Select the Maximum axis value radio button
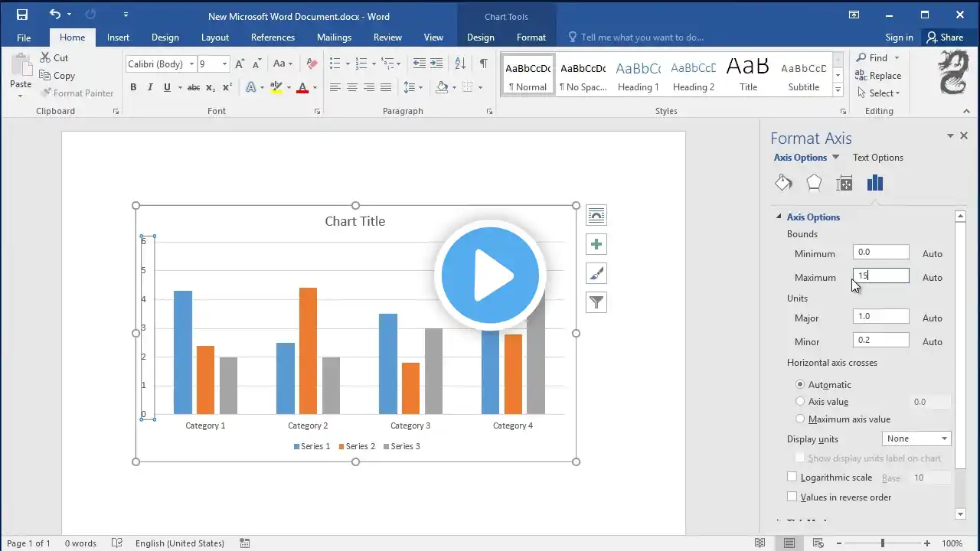This screenshot has width=980, height=551. point(800,419)
